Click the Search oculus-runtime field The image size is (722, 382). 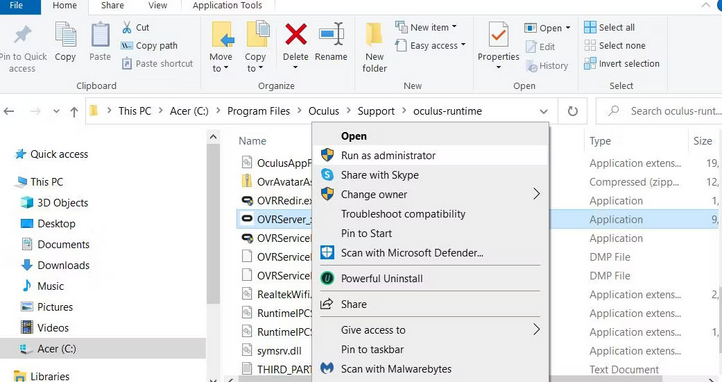tap(659, 111)
